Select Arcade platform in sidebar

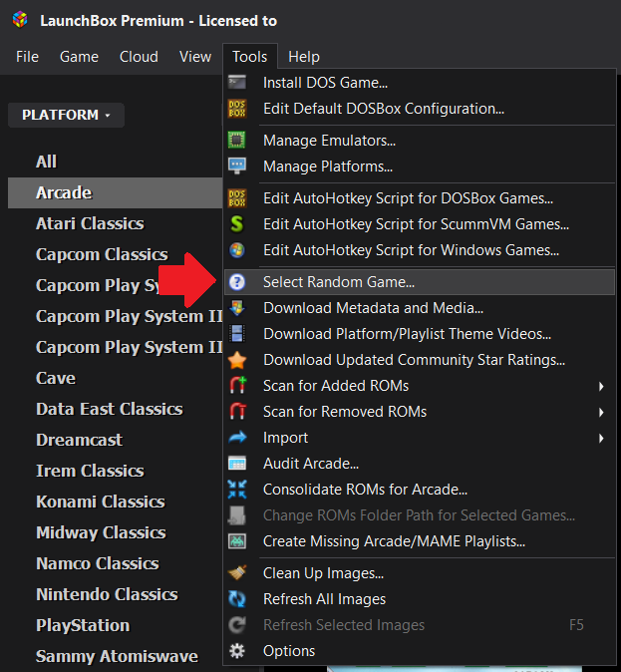115,192
